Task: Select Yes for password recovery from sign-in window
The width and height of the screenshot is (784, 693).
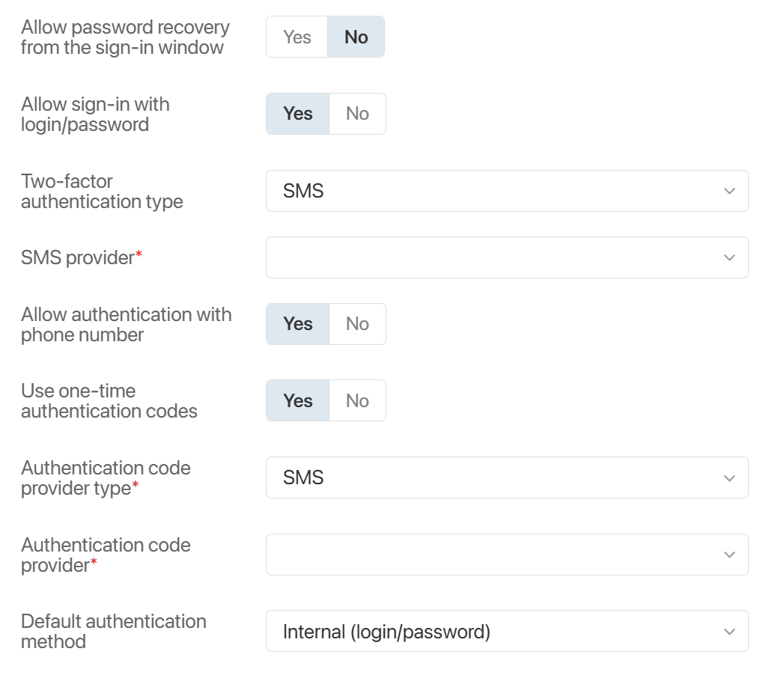Action: pyautogui.click(x=297, y=37)
